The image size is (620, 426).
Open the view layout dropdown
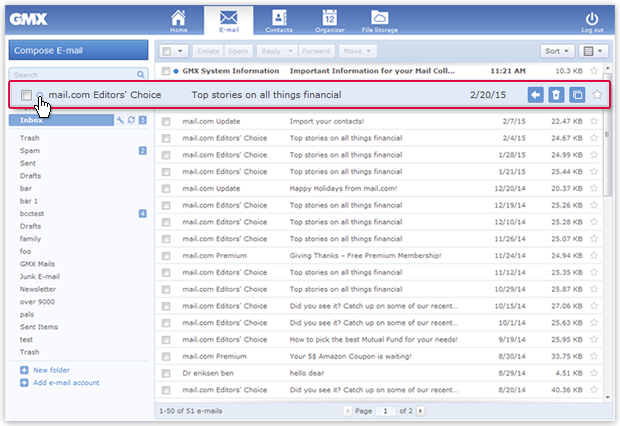[593, 51]
